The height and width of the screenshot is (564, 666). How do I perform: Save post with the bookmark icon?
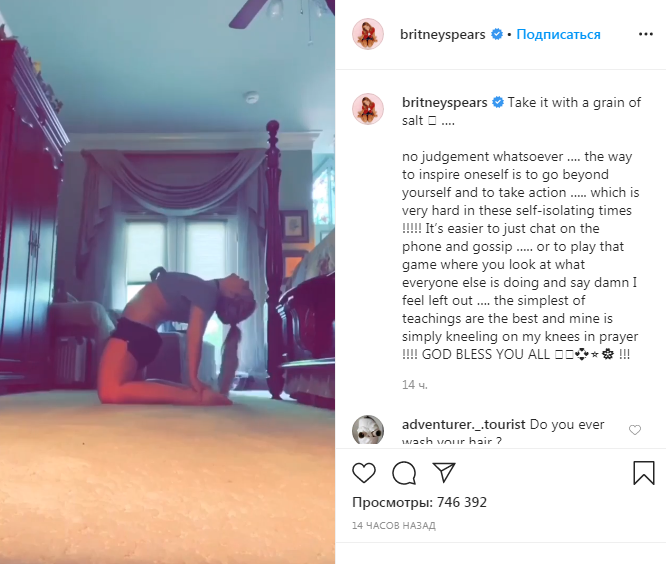click(644, 473)
